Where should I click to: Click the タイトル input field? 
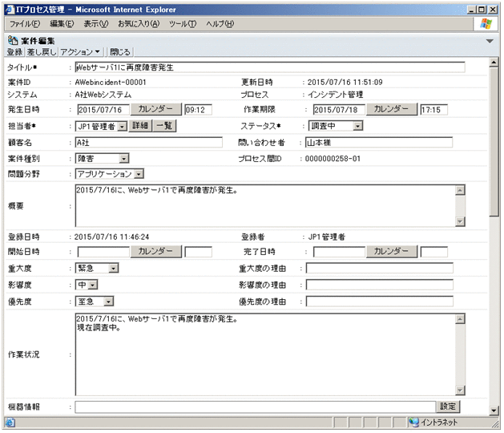[270, 67]
